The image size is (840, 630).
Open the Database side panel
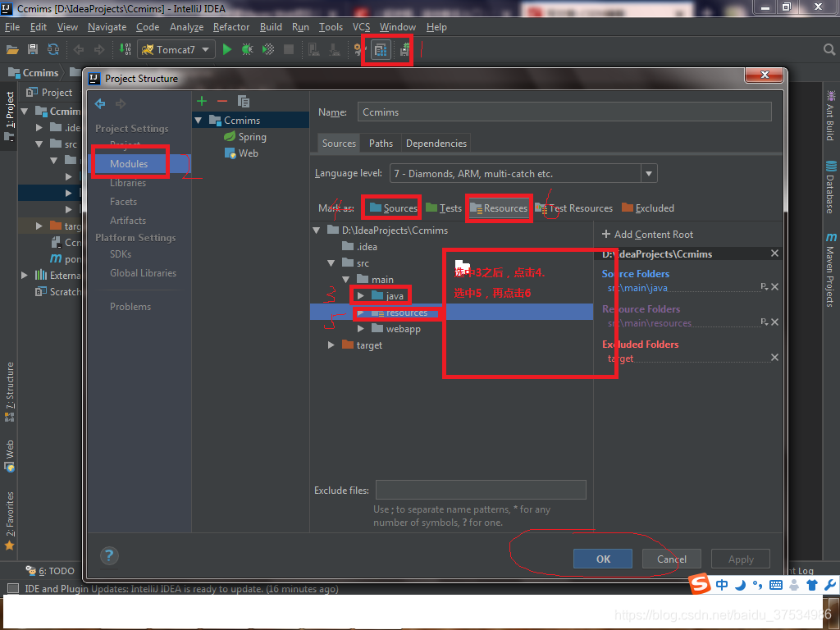[830, 187]
